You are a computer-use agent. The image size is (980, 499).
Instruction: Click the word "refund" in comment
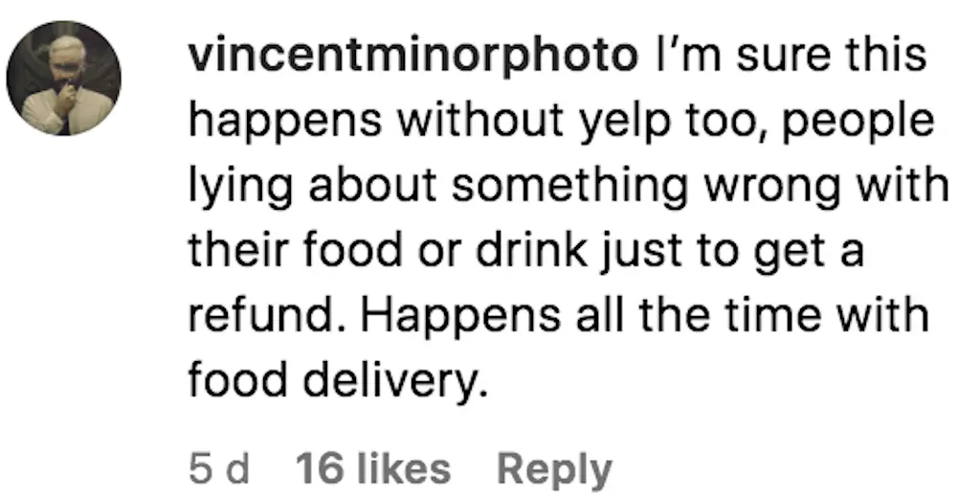(251, 315)
